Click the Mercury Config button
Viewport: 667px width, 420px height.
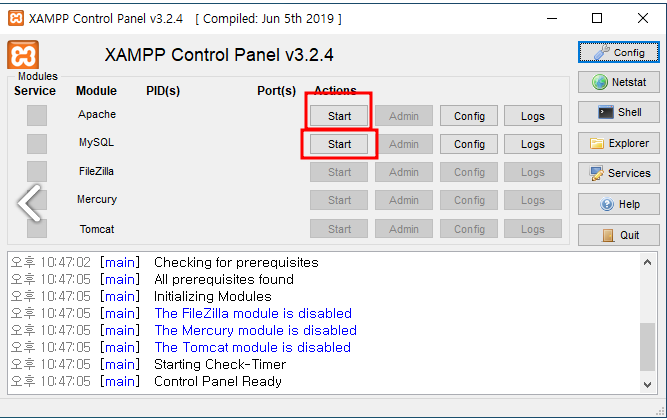469,200
